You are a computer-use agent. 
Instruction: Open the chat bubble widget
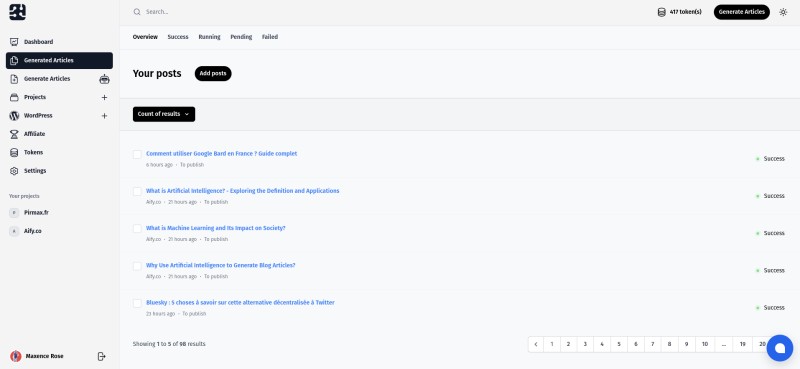(779, 348)
